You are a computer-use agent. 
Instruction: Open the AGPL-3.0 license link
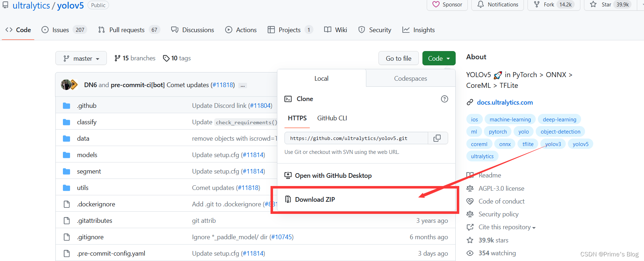tap(501, 189)
